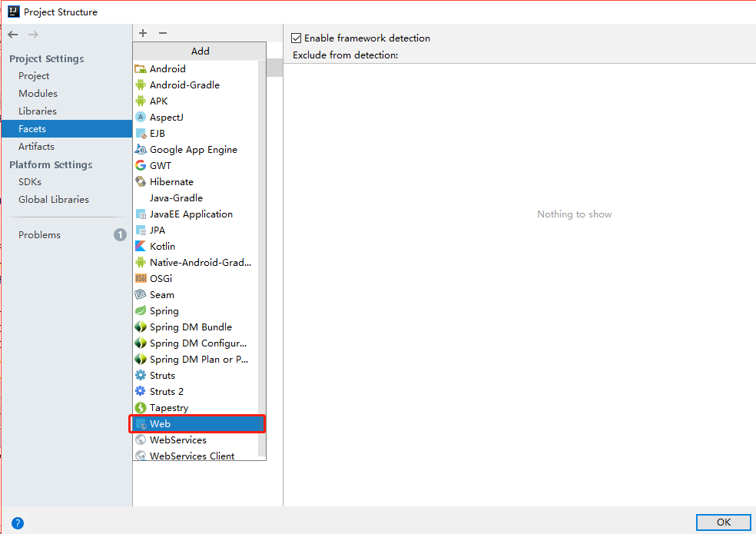Choose JavaEE Application from the Add menu
Viewport: 756px width, 534px height.
(x=197, y=214)
